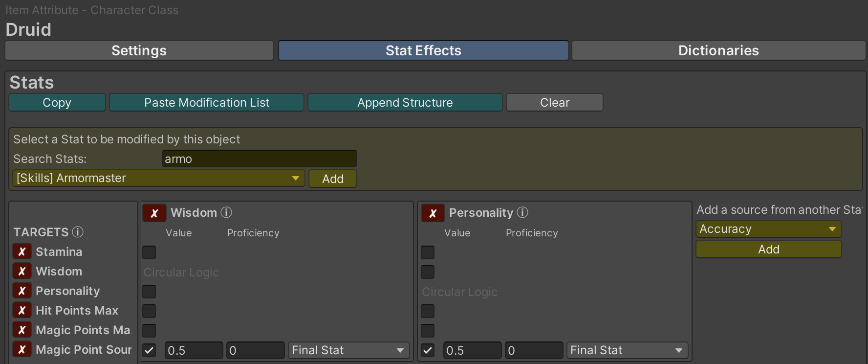Image resolution: width=868 pixels, height=364 pixels.
Task: Delete the Personality stat column using its X
Action: tap(433, 213)
